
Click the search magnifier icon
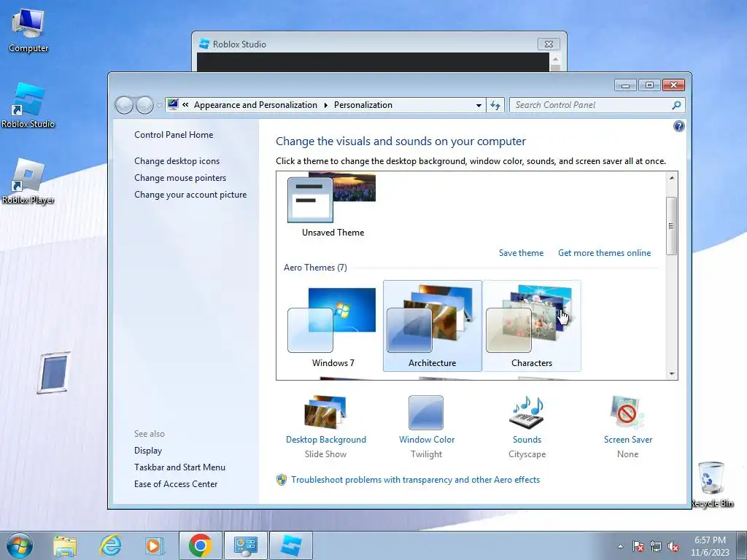(x=676, y=105)
